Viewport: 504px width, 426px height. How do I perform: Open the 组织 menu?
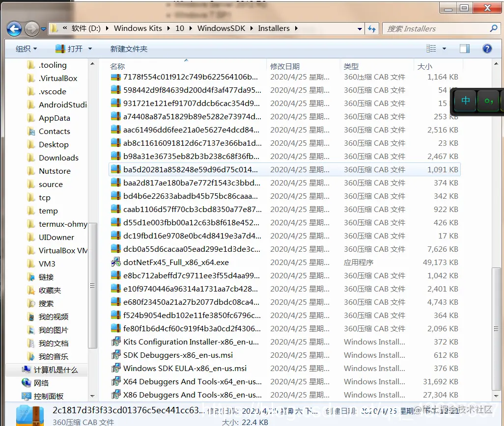(x=26, y=49)
